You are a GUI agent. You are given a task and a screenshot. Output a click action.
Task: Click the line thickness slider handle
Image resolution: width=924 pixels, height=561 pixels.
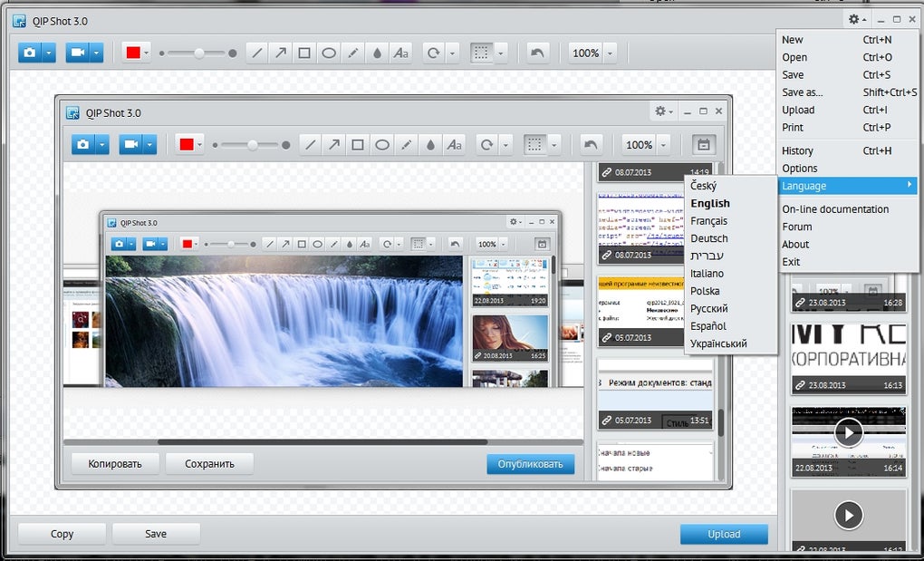click(200, 53)
